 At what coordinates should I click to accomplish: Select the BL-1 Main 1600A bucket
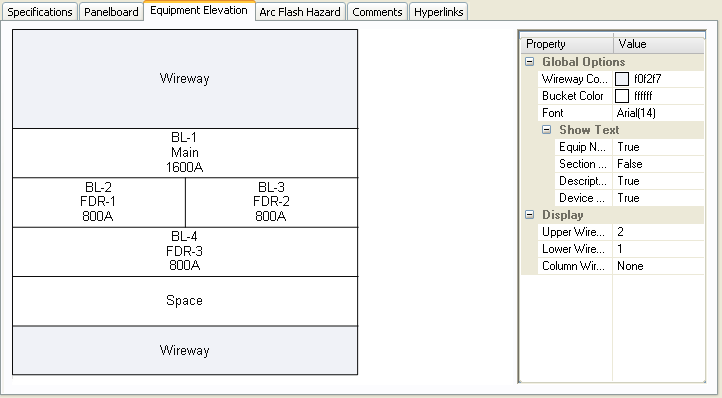click(185, 153)
